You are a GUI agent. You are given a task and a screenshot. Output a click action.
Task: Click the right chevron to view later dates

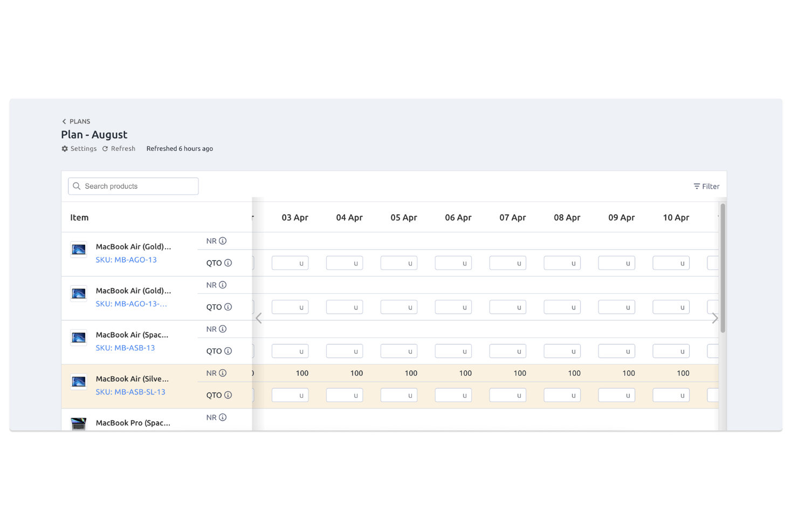pos(715,318)
